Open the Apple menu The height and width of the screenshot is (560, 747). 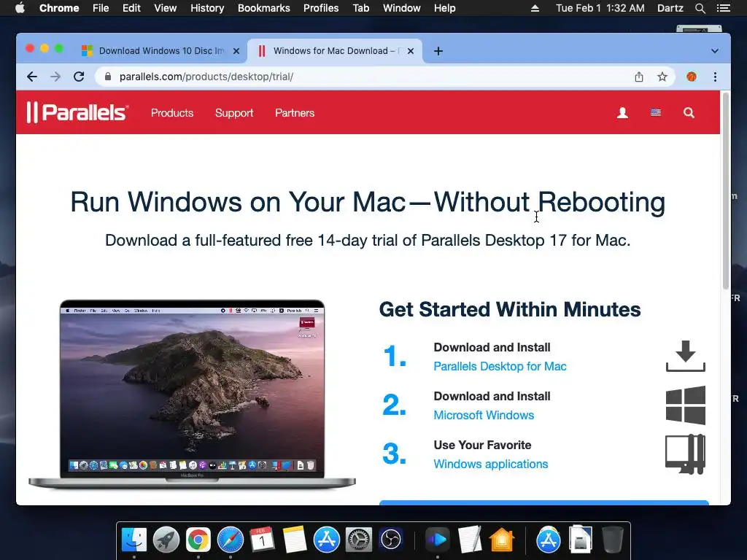point(20,8)
